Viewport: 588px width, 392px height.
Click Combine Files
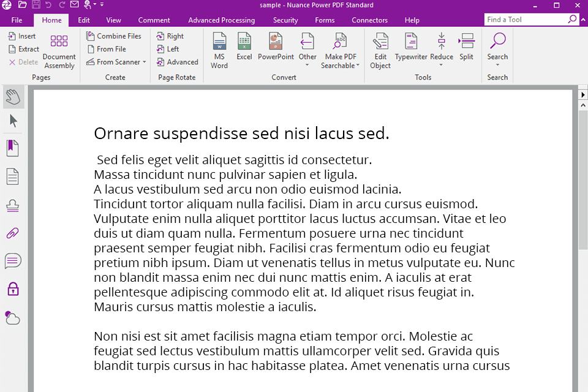tap(114, 36)
